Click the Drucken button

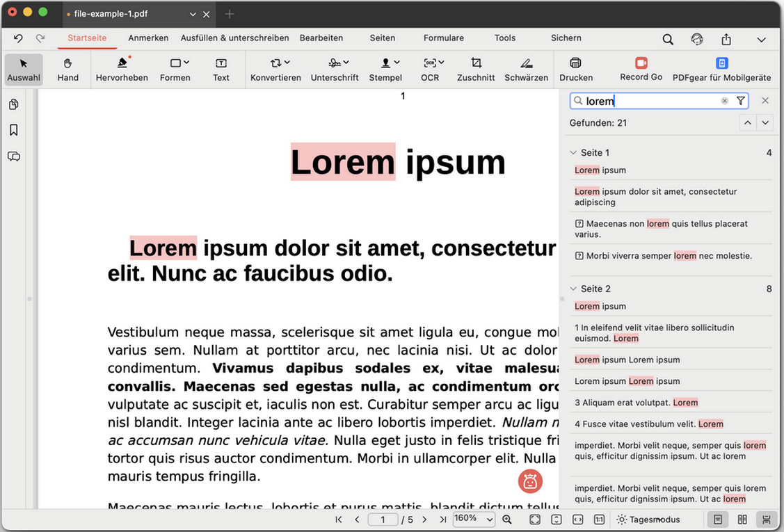(x=575, y=68)
